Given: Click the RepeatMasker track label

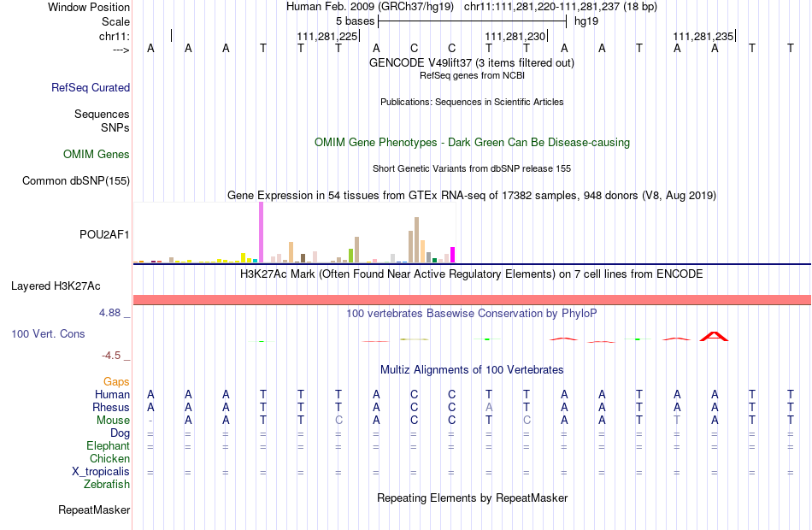Looking at the screenshot, I should (94, 510).
